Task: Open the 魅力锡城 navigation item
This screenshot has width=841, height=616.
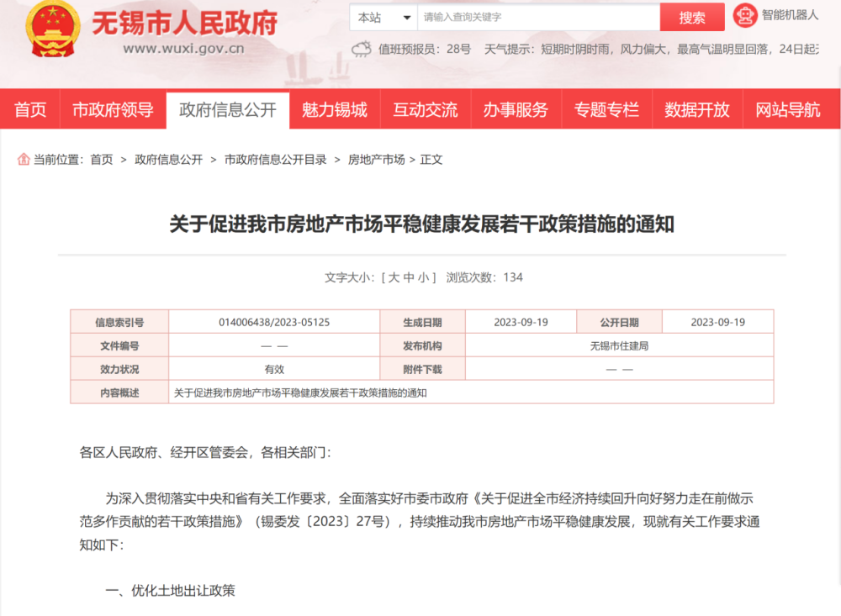Action: (335, 109)
